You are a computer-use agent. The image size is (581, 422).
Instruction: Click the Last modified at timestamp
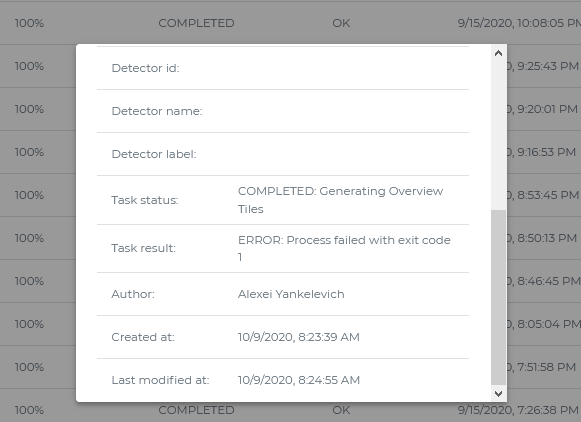[x=299, y=380]
